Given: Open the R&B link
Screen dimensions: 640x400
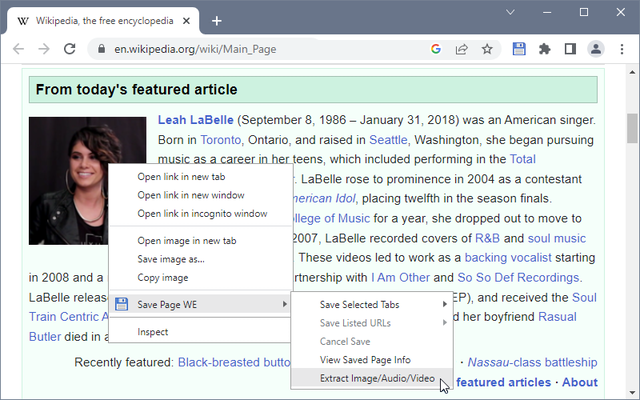Looking at the screenshot, I should (487, 238).
